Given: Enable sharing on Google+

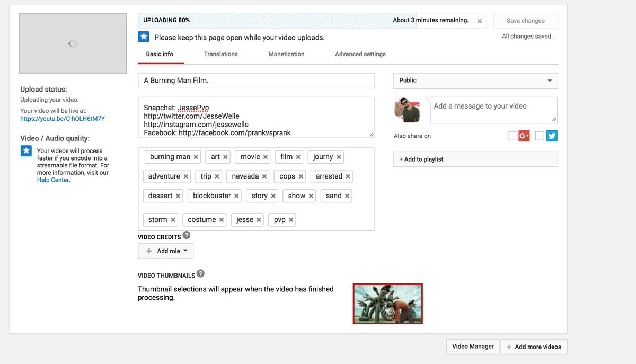Looking at the screenshot, I should (x=513, y=136).
